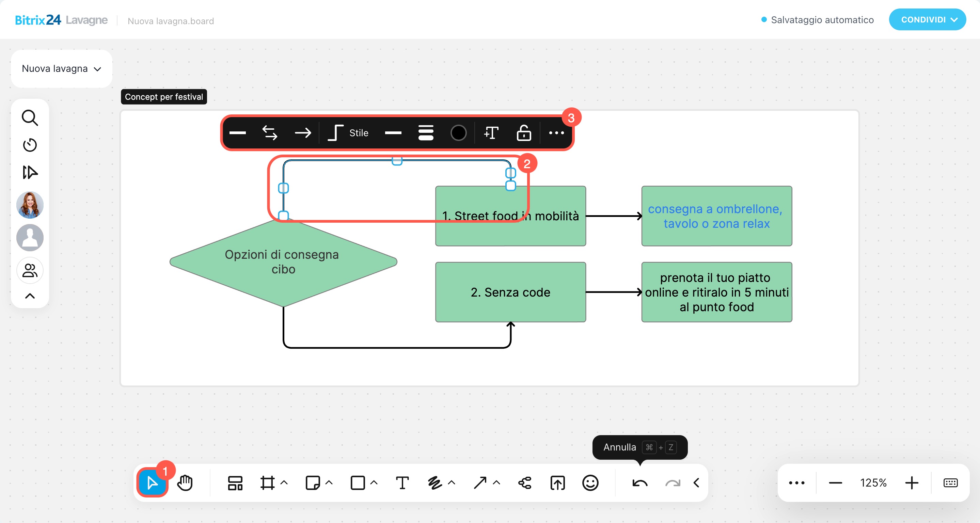Click the upload file icon
980x523 pixels.
557,483
